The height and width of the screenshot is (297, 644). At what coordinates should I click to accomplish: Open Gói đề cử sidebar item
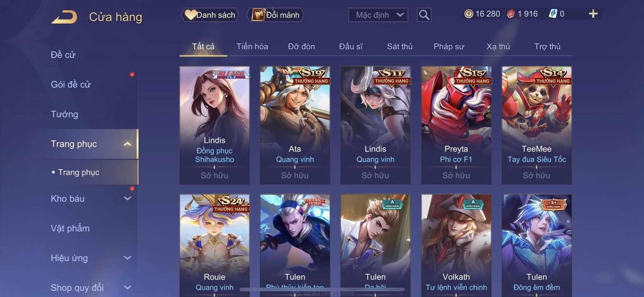71,84
